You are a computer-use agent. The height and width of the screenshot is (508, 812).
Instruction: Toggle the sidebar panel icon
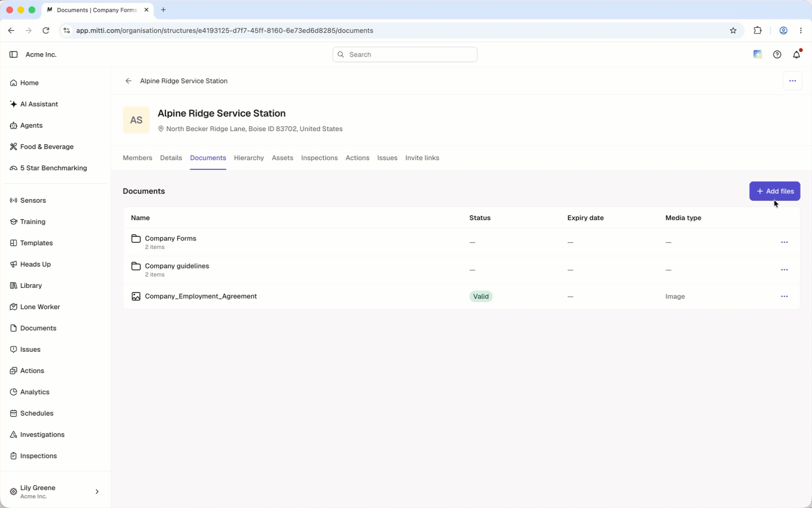coord(14,55)
